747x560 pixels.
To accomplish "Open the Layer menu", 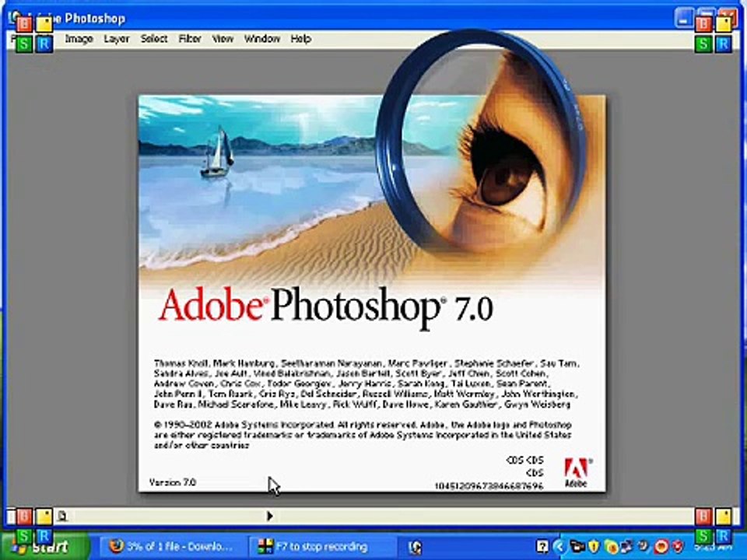I will point(116,39).
